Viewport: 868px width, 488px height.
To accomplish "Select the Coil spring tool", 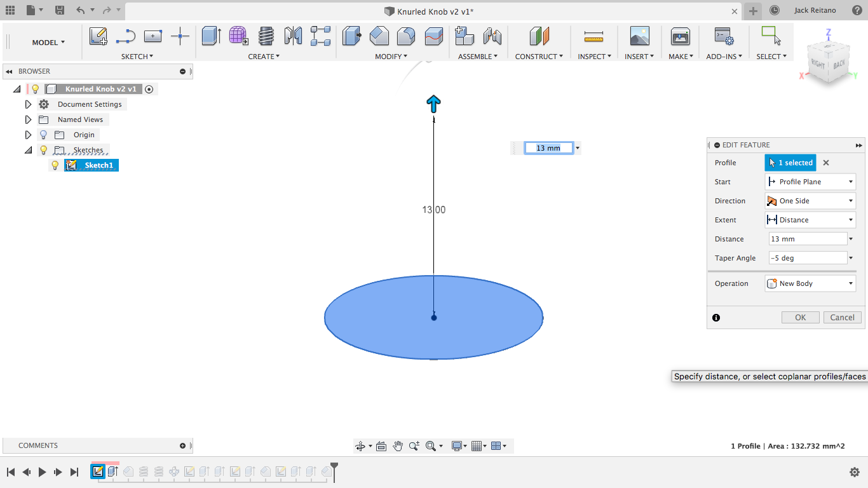I will [266, 36].
